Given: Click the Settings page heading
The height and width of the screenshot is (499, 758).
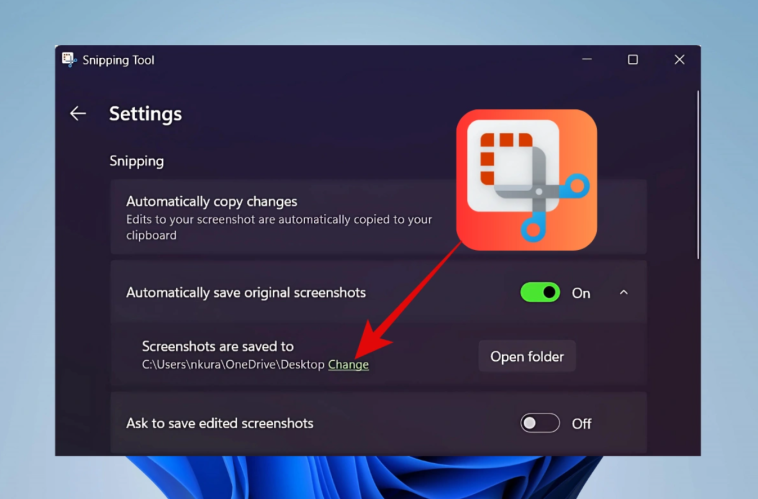Looking at the screenshot, I should (x=145, y=114).
